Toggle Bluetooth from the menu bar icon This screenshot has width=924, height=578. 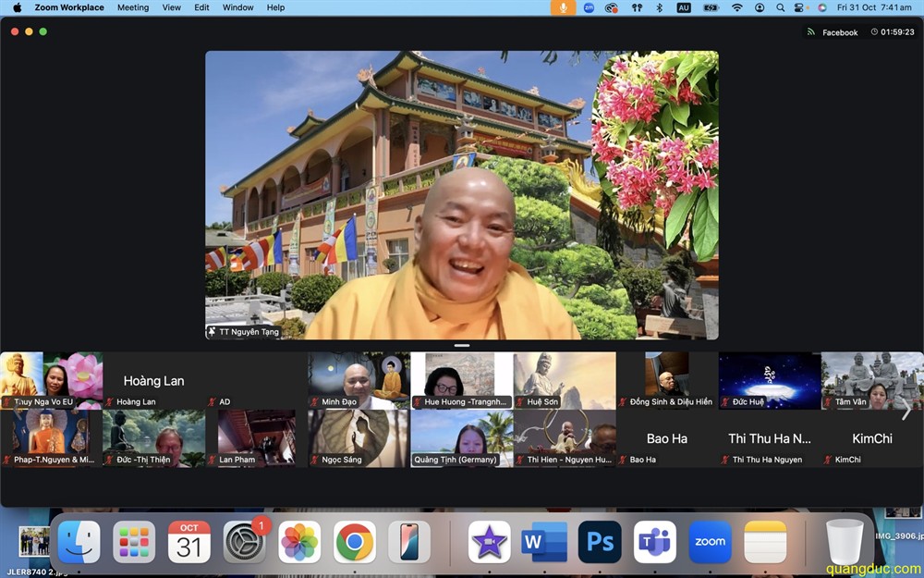tap(660, 7)
